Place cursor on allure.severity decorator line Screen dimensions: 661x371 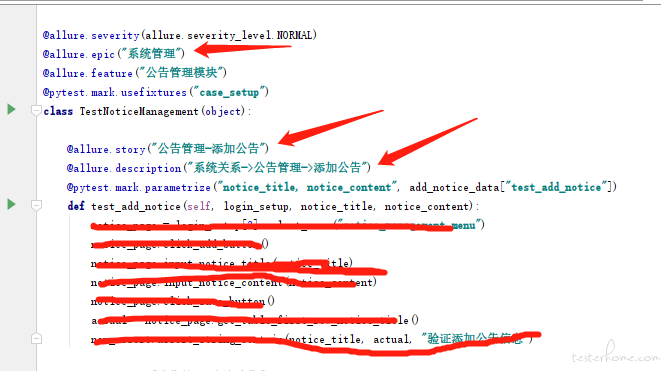tap(180, 35)
